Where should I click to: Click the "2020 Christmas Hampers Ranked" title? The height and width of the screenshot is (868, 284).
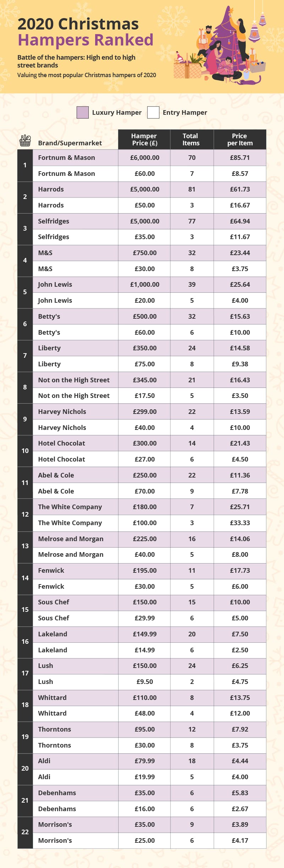85,32
